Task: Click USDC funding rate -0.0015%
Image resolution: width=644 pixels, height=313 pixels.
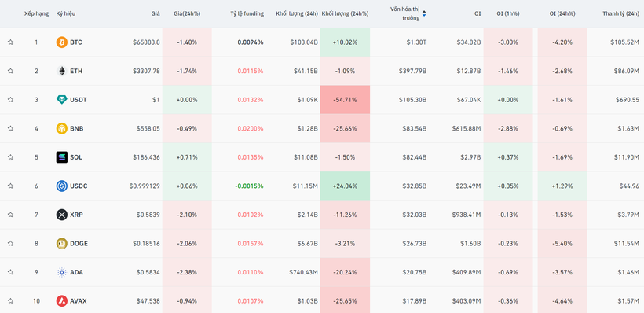Action: [x=249, y=186]
